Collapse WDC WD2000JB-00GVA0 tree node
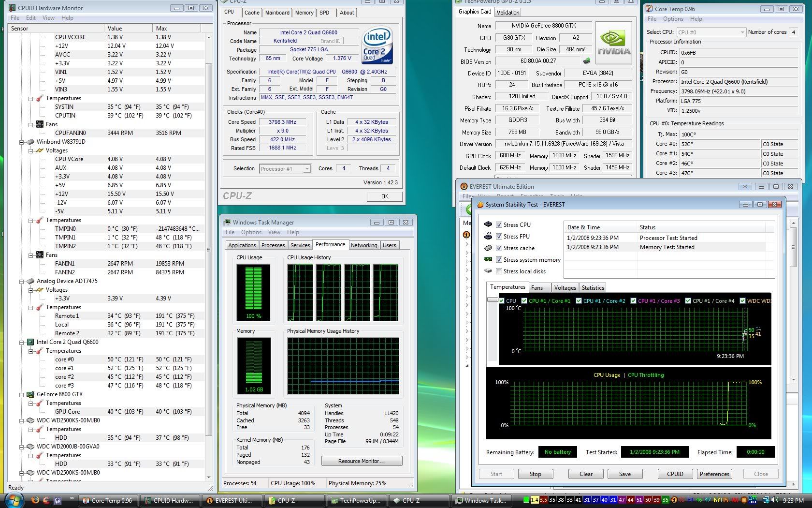 pos(21,447)
